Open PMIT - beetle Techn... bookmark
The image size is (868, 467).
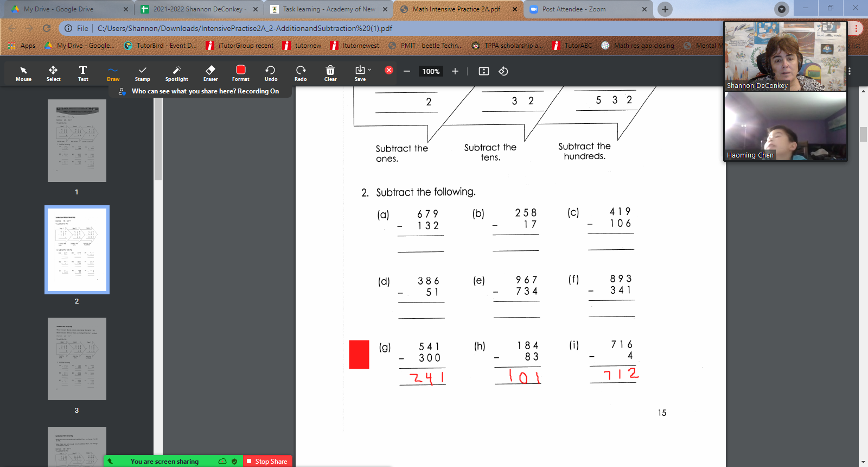(x=425, y=46)
